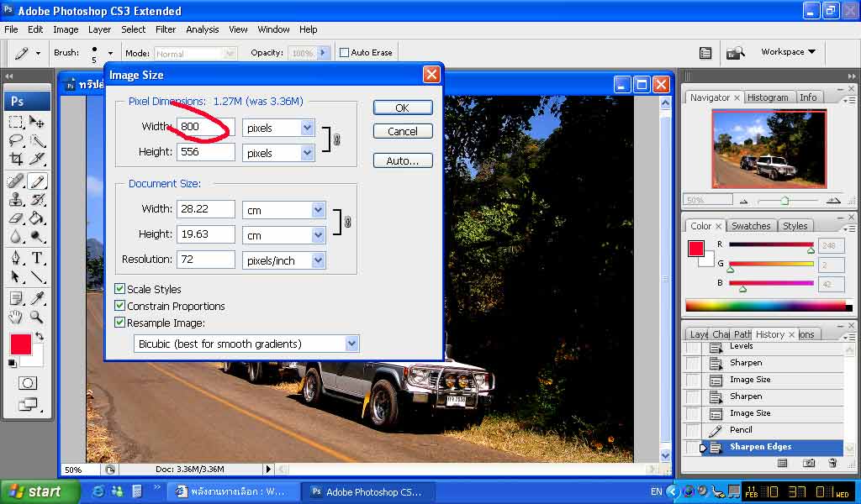
Task: Click the history panel trash icon
Action: click(x=832, y=463)
